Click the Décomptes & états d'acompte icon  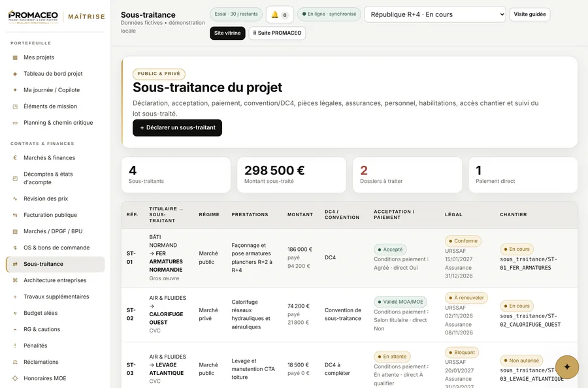pos(15,178)
